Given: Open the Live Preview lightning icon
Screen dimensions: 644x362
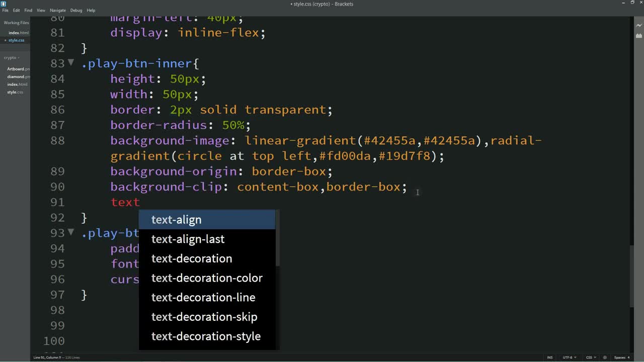Looking at the screenshot, I should coord(638,24).
